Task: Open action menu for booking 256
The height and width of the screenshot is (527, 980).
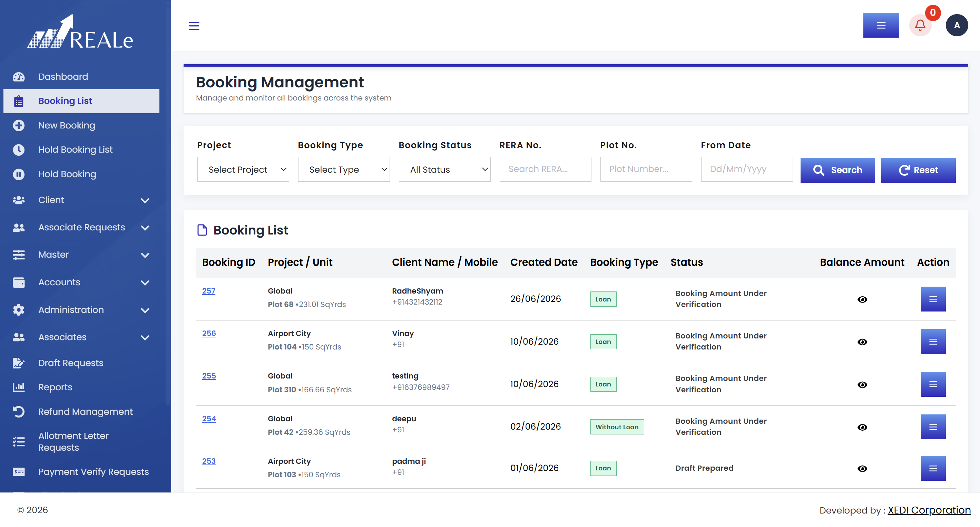Action: click(x=933, y=342)
